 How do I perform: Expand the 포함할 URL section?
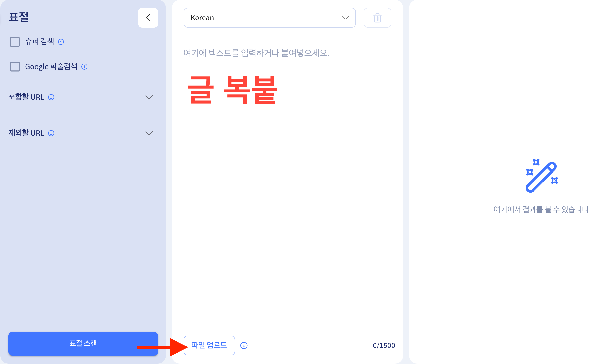(x=149, y=97)
